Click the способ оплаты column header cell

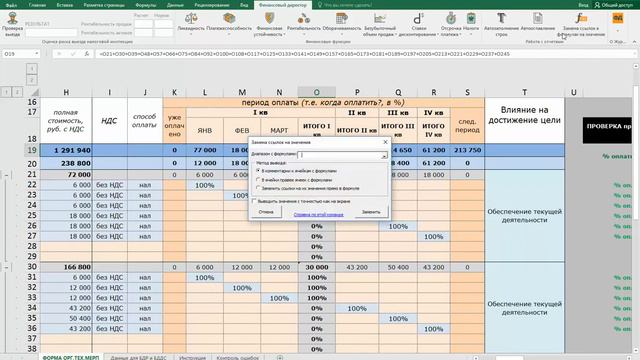(x=144, y=120)
